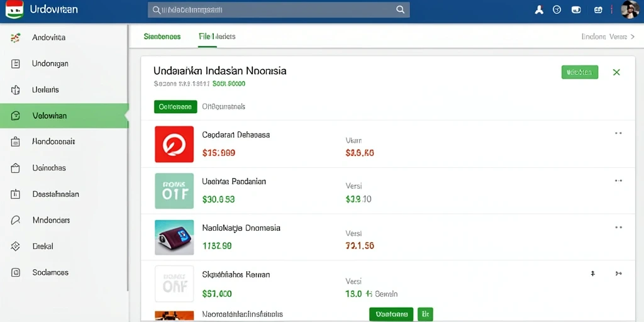The width and height of the screenshot is (644, 322).
Task: Click the Uaehtae Pandanian title text
Action: [x=234, y=181]
